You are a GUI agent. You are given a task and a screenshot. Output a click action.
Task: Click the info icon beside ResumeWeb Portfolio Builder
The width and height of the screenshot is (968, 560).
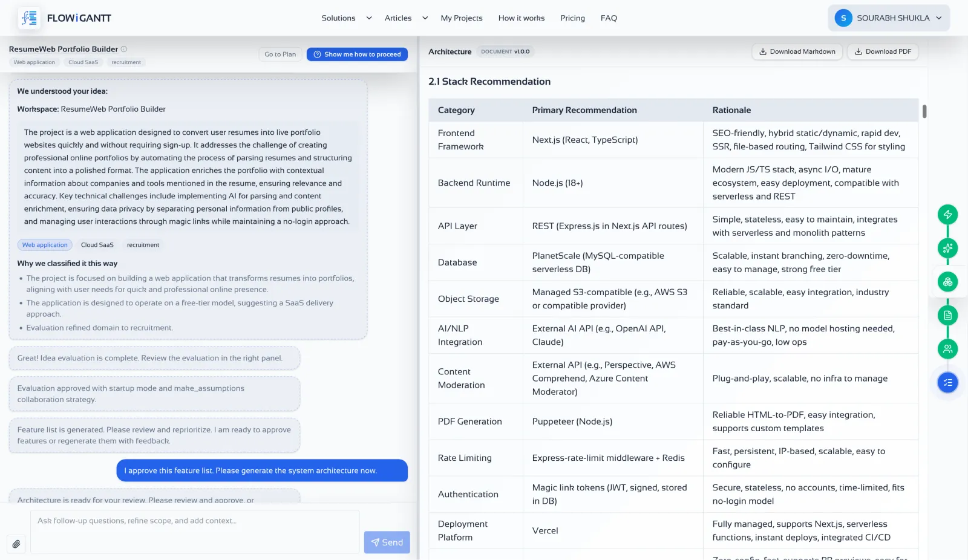click(x=124, y=49)
